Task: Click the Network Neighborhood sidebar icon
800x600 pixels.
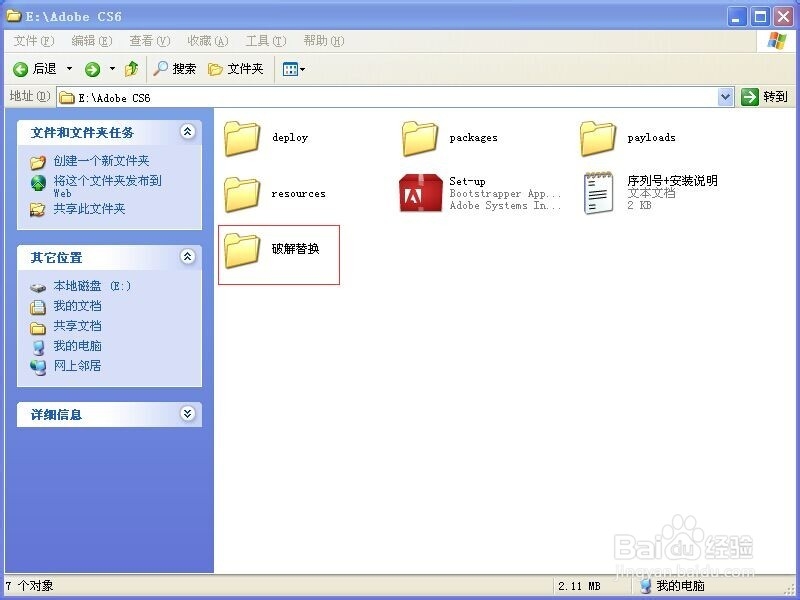Action: pos(38,367)
